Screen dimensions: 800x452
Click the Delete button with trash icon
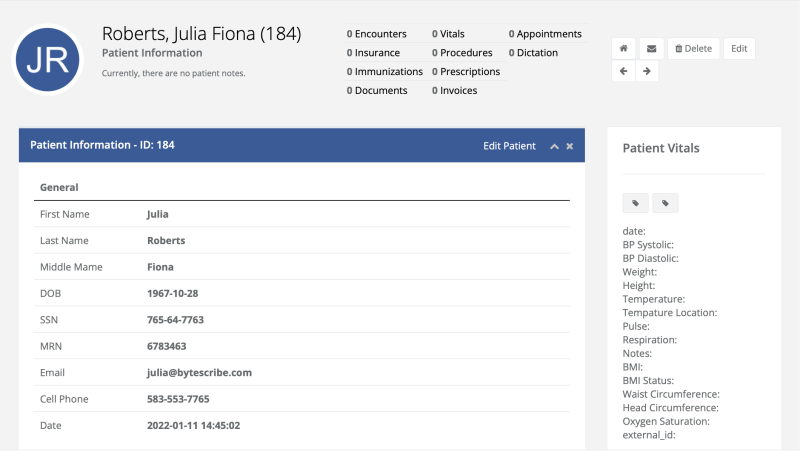coord(693,48)
